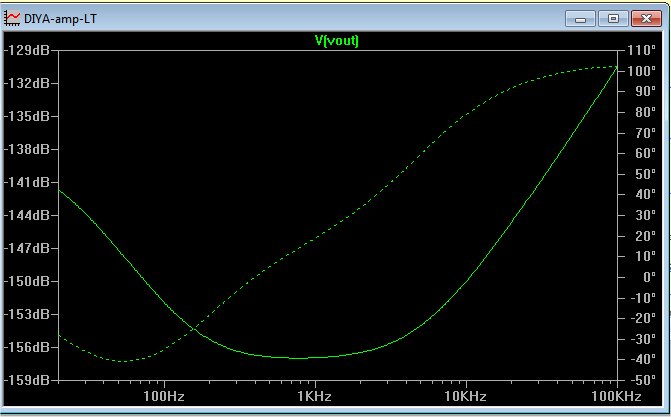The width and height of the screenshot is (671, 417).
Task: Click the -40° phase axis label
Action: pyautogui.click(x=643, y=359)
